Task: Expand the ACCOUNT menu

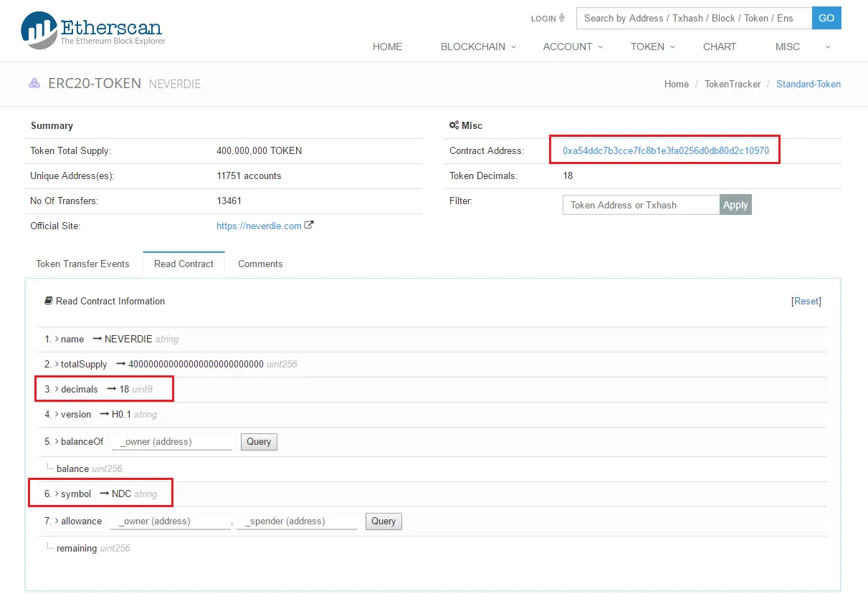Action: (x=573, y=47)
